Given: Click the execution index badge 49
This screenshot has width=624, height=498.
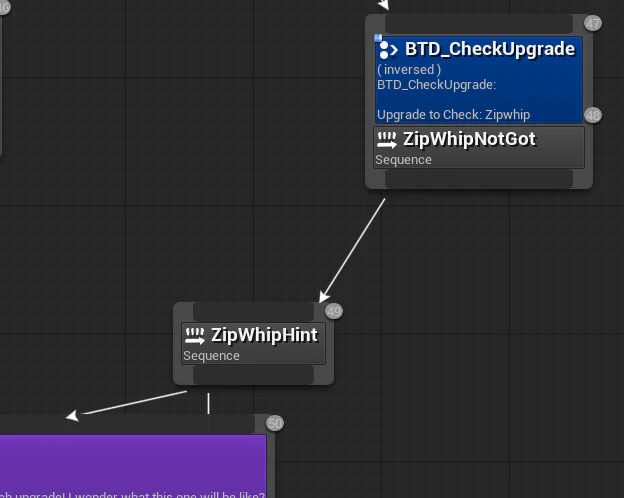Looking at the screenshot, I should pyautogui.click(x=334, y=311).
